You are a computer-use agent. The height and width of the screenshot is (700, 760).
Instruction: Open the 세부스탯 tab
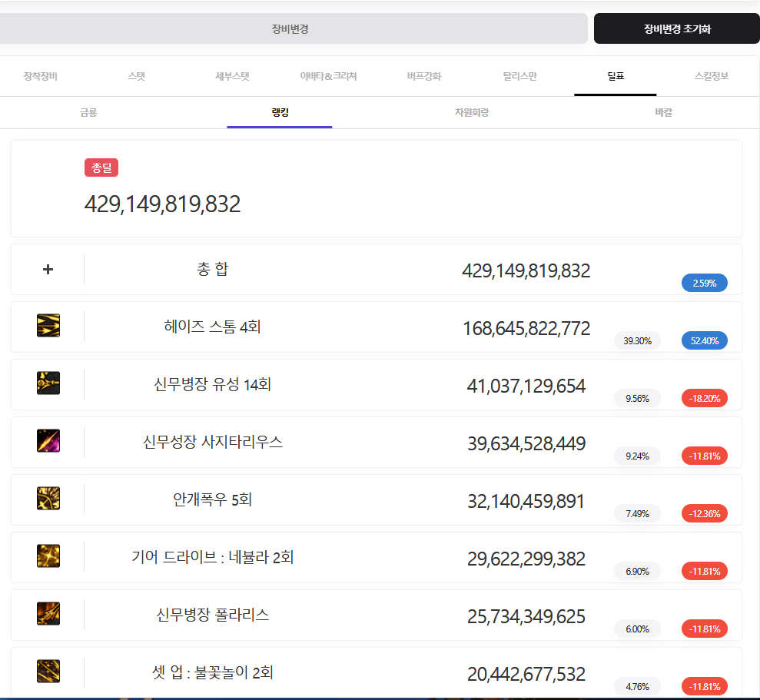(x=232, y=76)
